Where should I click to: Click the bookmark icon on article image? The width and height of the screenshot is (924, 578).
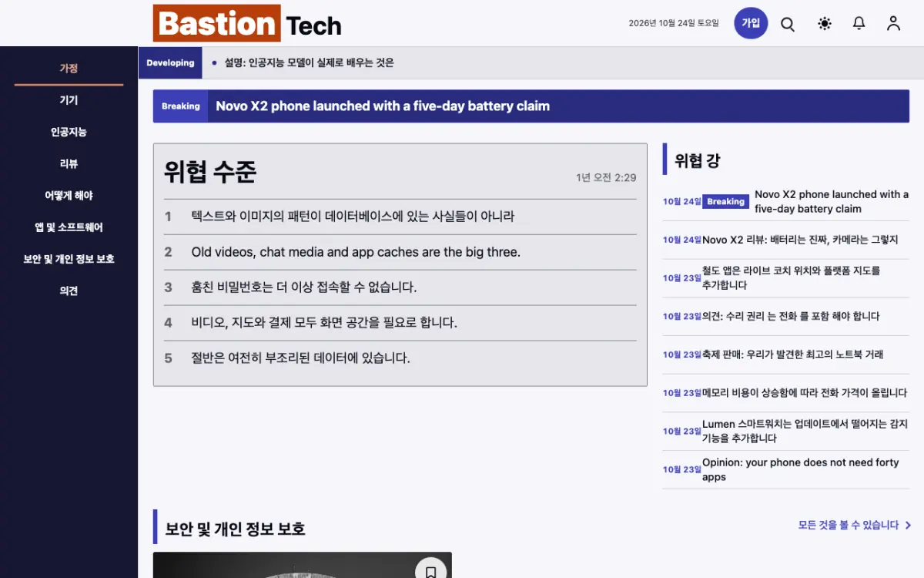(x=431, y=571)
